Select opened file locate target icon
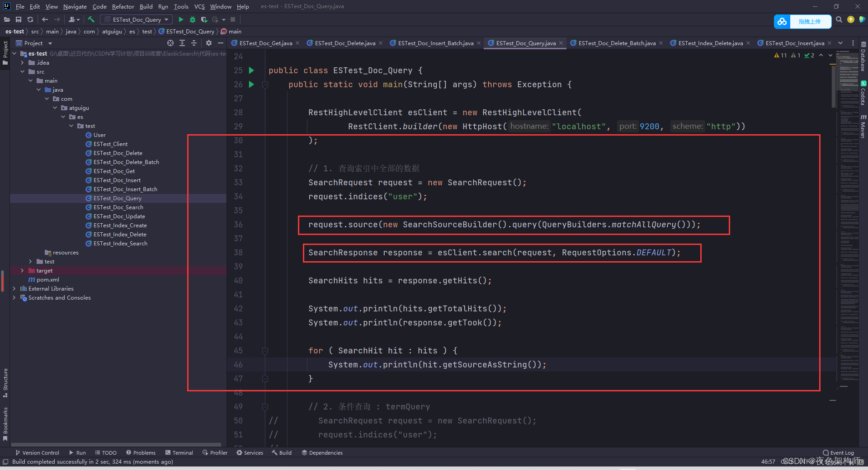Image resolution: width=868 pixels, height=470 pixels. [170, 43]
